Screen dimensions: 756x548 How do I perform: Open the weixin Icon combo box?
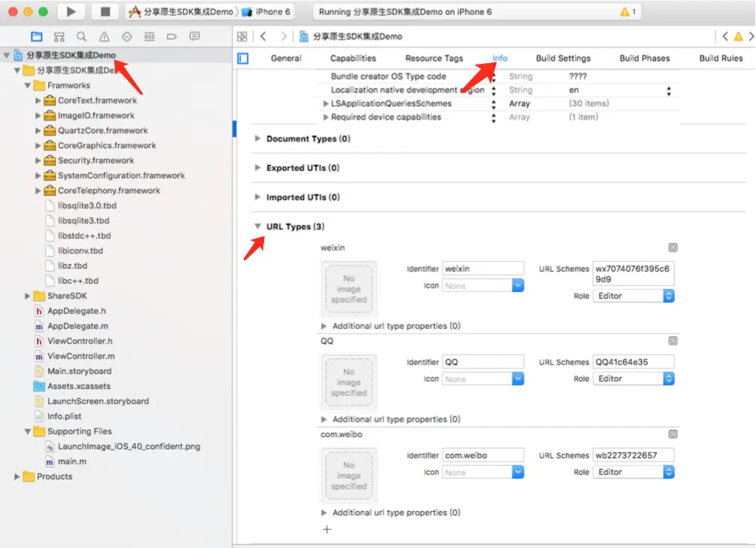[x=518, y=285]
